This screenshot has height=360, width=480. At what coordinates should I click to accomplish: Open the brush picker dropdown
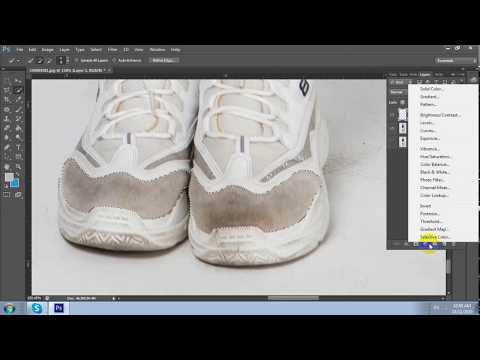point(63,60)
